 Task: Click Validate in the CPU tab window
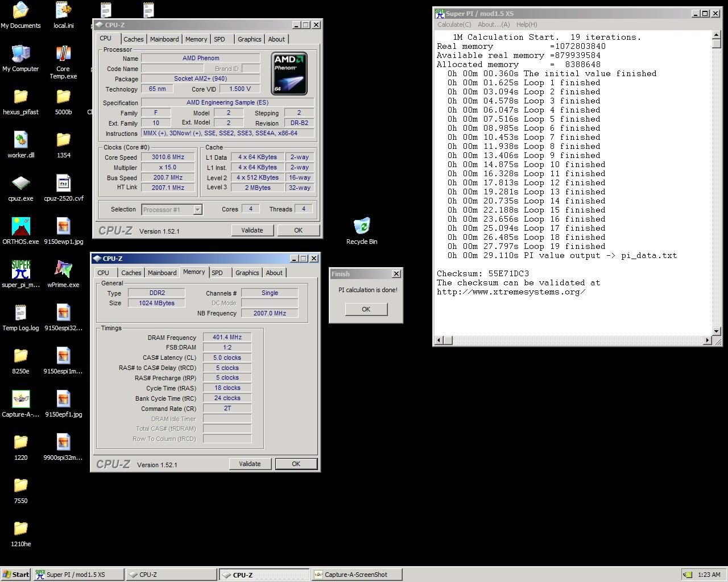tap(252, 230)
